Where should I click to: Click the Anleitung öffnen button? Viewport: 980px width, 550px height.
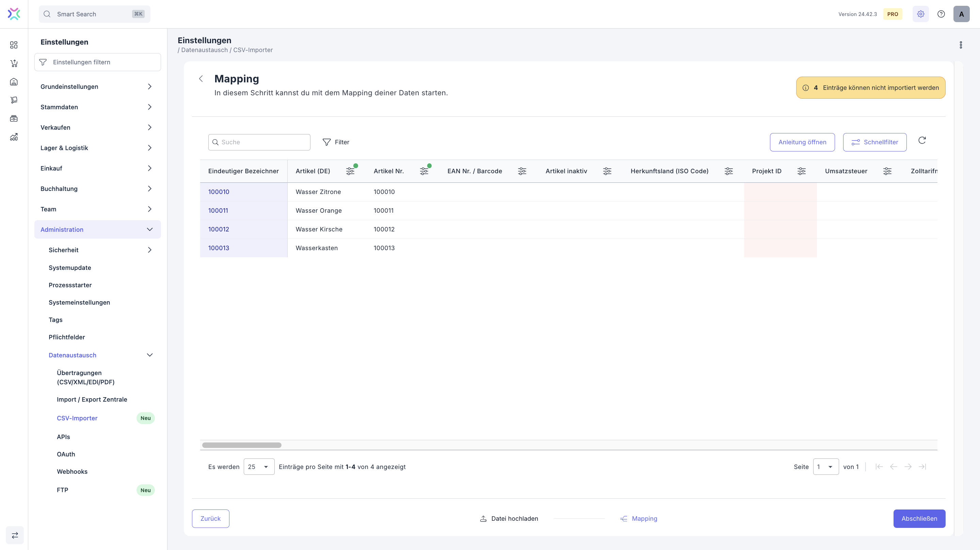pos(802,142)
